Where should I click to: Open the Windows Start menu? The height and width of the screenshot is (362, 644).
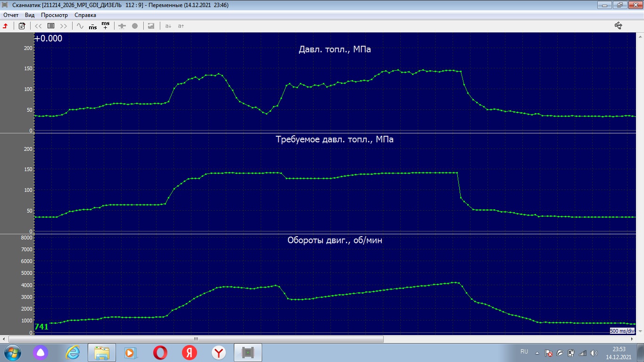13,353
